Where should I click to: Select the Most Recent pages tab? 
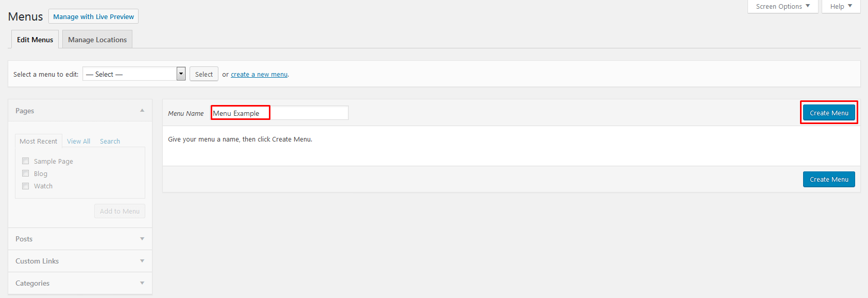[39, 141]
